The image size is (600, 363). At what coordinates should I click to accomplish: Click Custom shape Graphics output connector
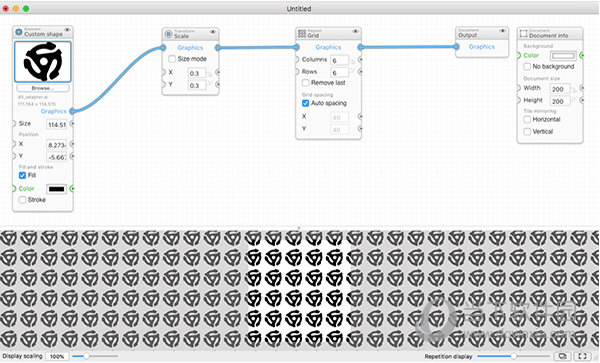[x=72, y=111]
